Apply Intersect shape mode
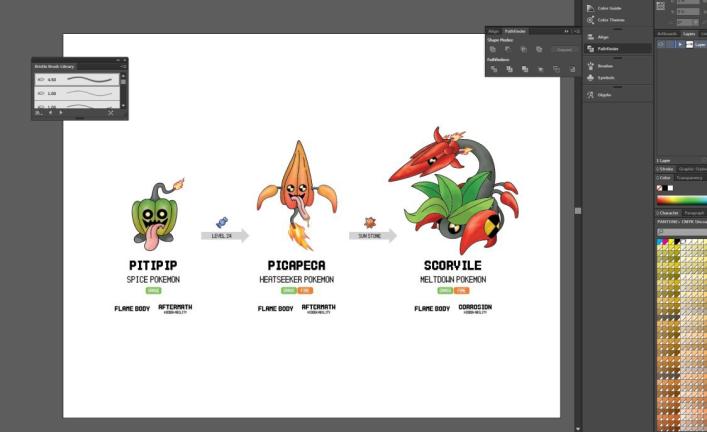 [x=523, y=50]
